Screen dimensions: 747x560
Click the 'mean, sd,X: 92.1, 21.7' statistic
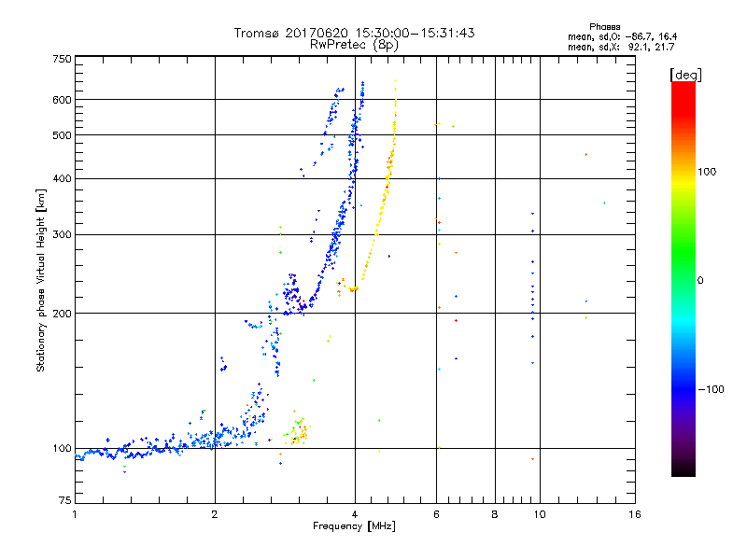pos(621,47)
